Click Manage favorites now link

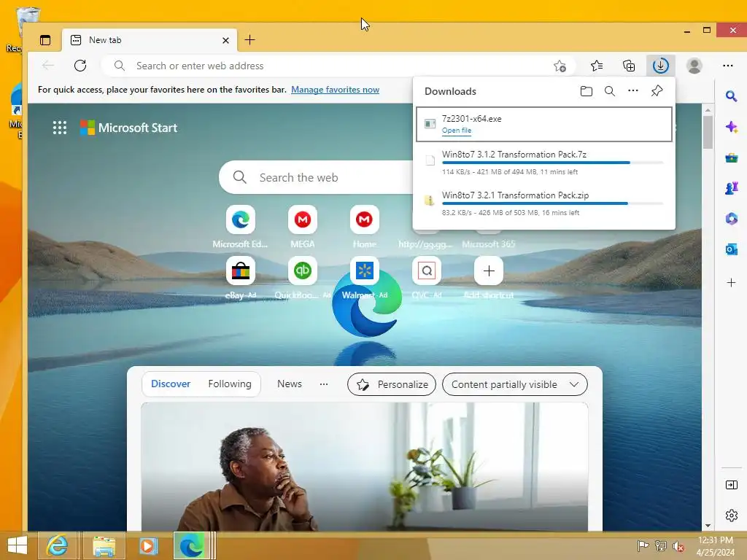pos(335,90)
